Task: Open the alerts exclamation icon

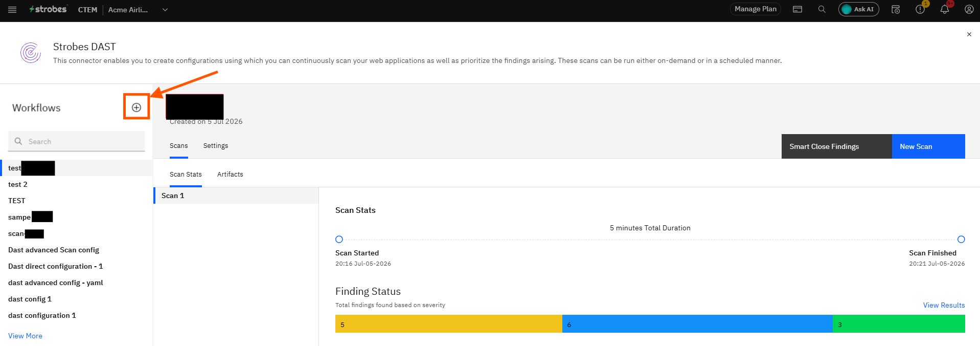Action: [x=920, y=9]
